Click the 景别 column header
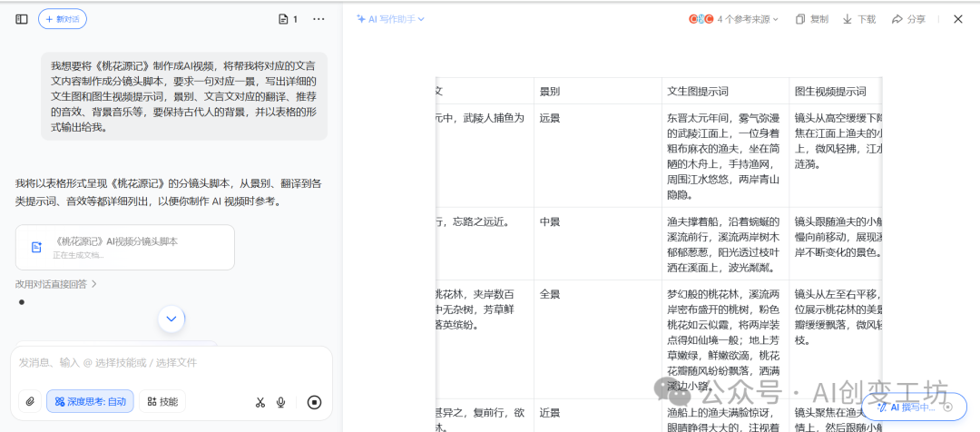The width and height of the screenshot is (980, 432). 597,92
